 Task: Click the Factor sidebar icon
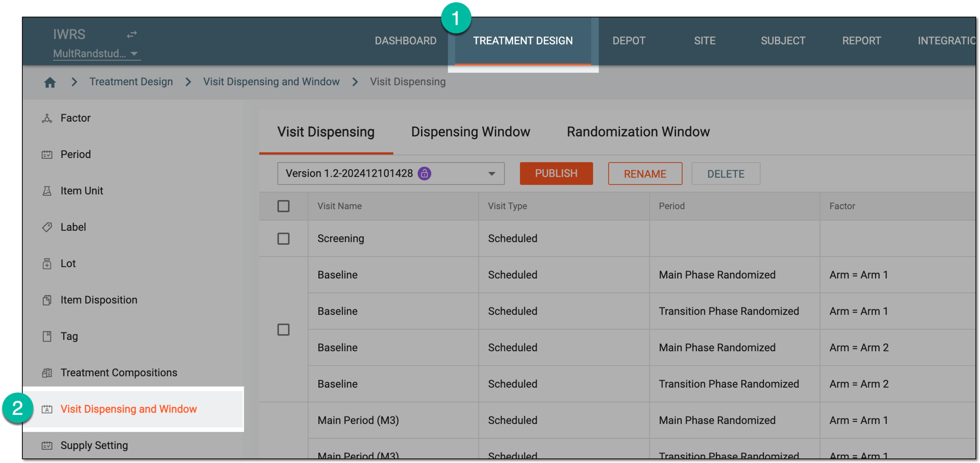coord(47,118)
